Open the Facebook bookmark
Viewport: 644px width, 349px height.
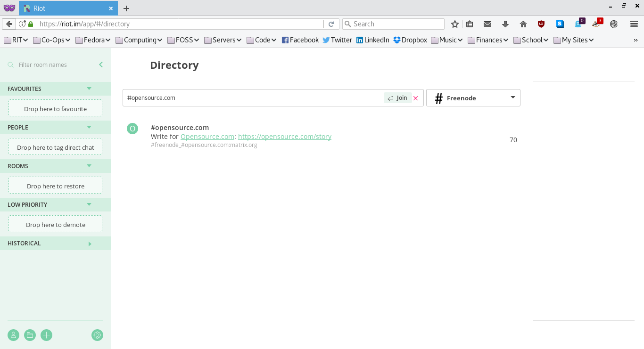pos(300,40)
